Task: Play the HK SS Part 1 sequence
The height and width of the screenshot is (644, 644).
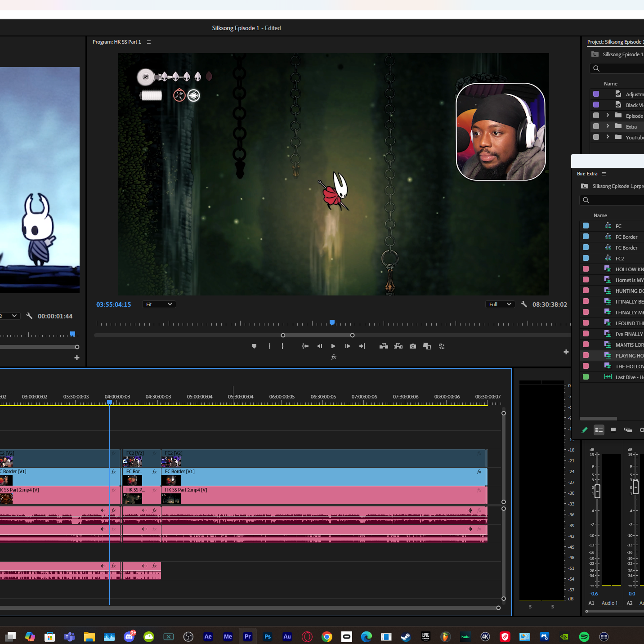Action: click(333, 346)
